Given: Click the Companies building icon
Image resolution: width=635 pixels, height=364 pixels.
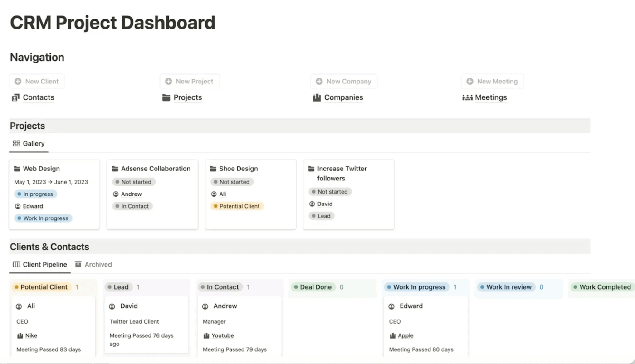Looking at the screenshot, I should pyautogui.click(x=317, y=97).
